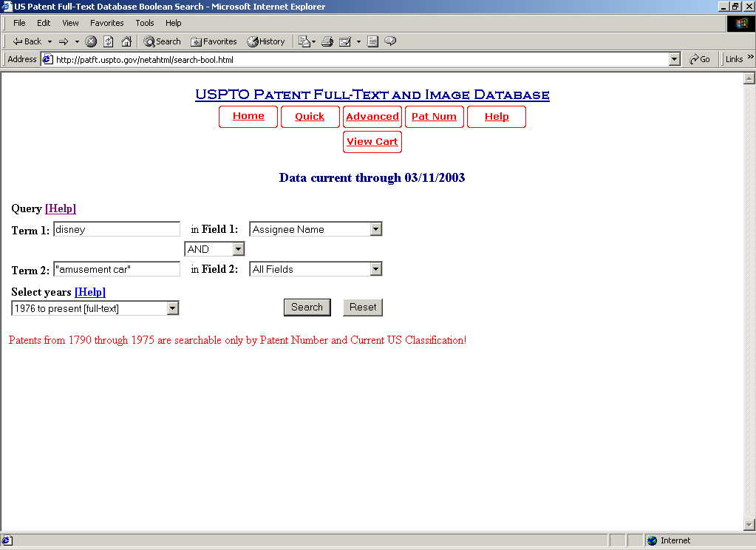This screenshot has height=550, width=756.
Task: Click into the Term 2 input field
Action: pos(117,269)
